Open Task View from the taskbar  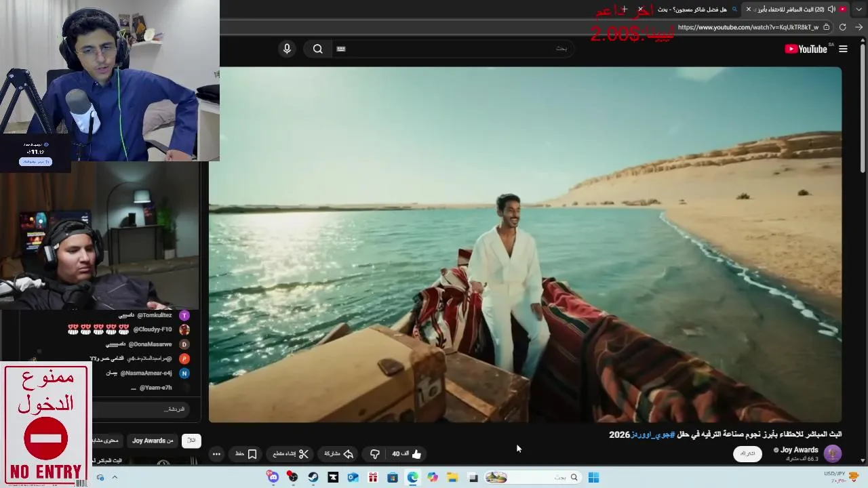pyautogui.click(x=473, y=477)
